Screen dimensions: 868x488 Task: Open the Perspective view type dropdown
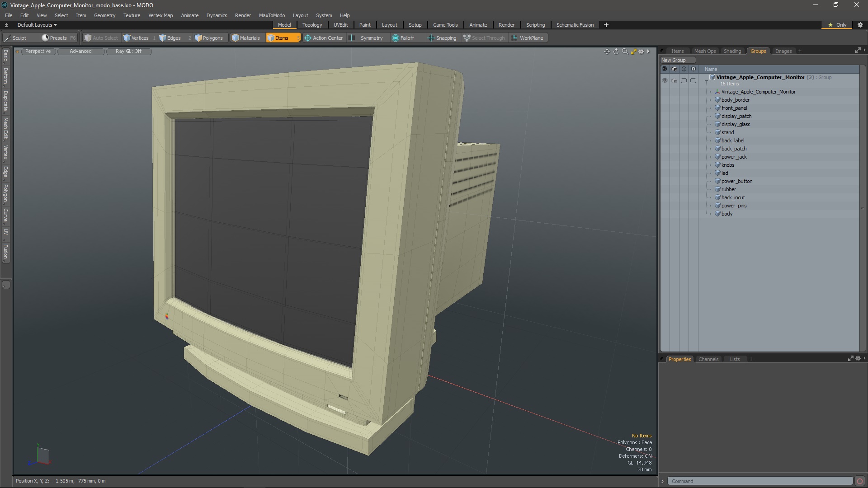pos(38,52)
